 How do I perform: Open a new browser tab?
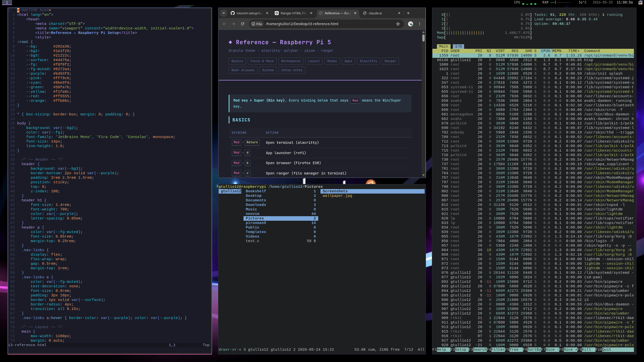pos(408,13)
